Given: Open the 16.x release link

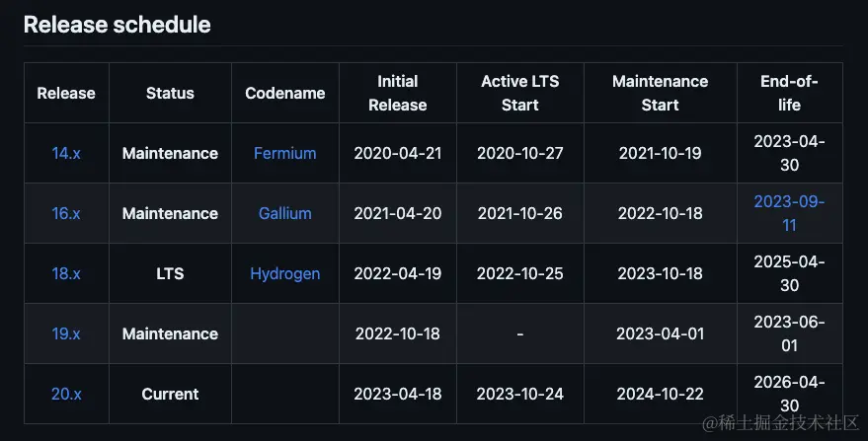Looking at the screenshot, I should pos(66,213).
